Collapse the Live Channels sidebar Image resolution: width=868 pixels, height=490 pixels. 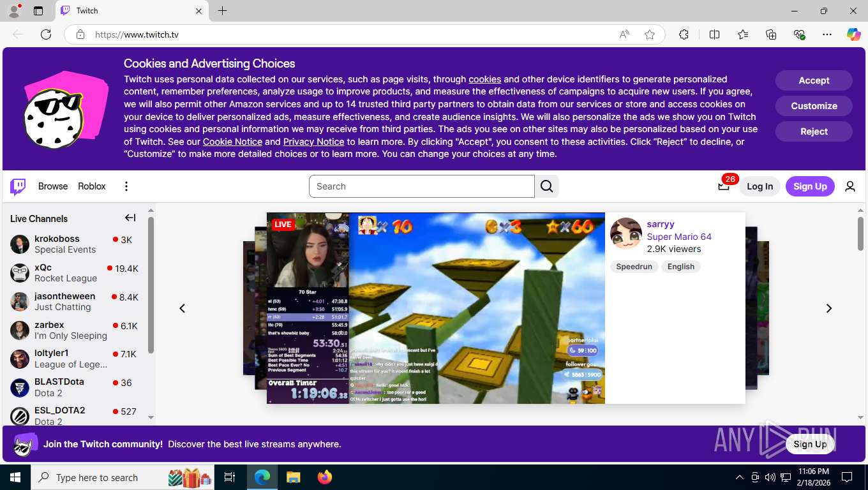click(130, 218)
